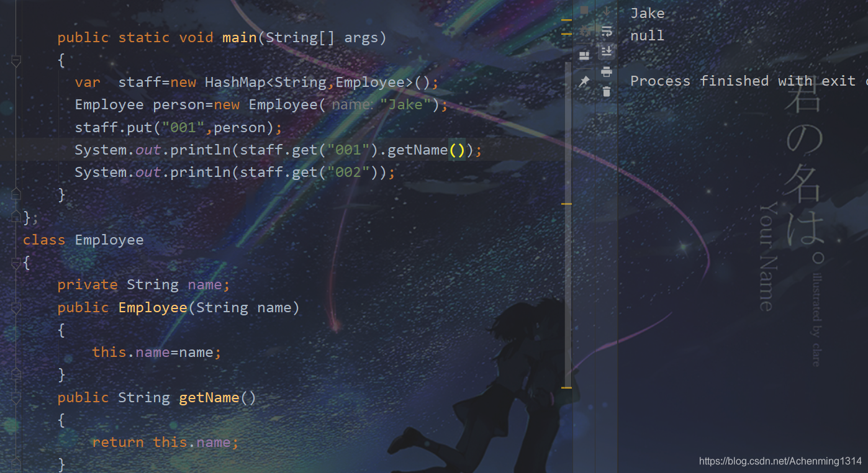The height and width of the screenshot is (473, 868).
Task: Click the 'name:' parameter hint
Action: click(x=352, y=105)
